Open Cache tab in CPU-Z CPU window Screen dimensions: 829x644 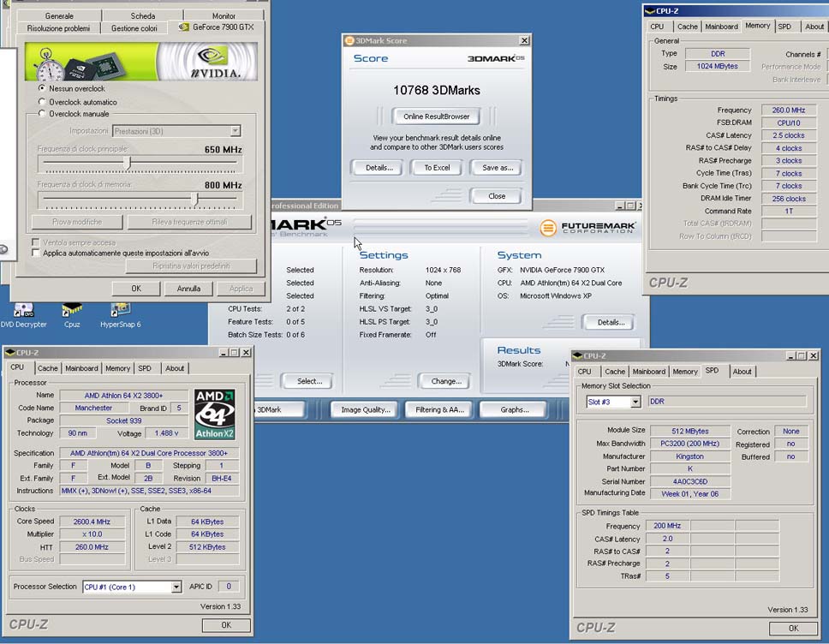pos(48,368)
